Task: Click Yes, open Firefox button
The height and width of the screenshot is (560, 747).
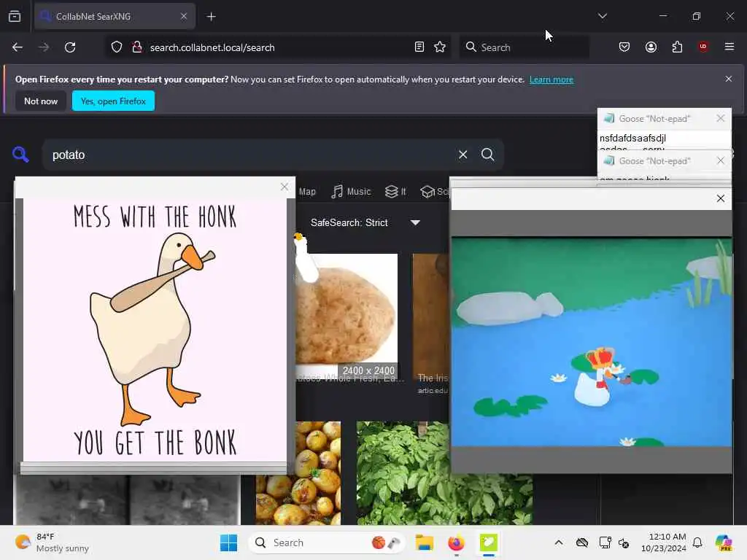Action: coord(113,101)
